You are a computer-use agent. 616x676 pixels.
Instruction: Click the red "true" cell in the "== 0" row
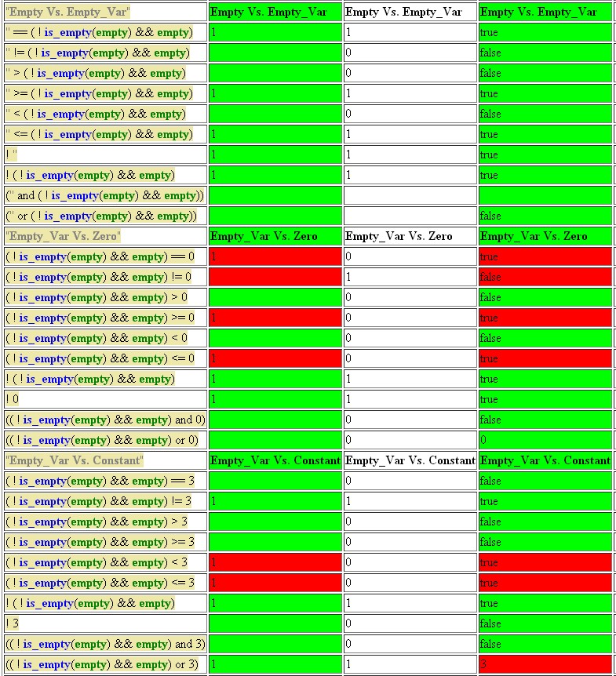pos(545,256)
